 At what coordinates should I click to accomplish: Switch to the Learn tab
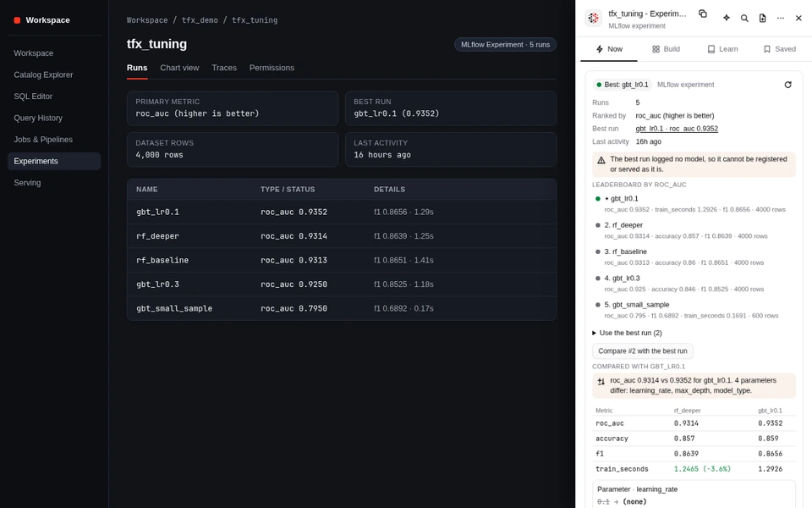[x=722, y=49]
